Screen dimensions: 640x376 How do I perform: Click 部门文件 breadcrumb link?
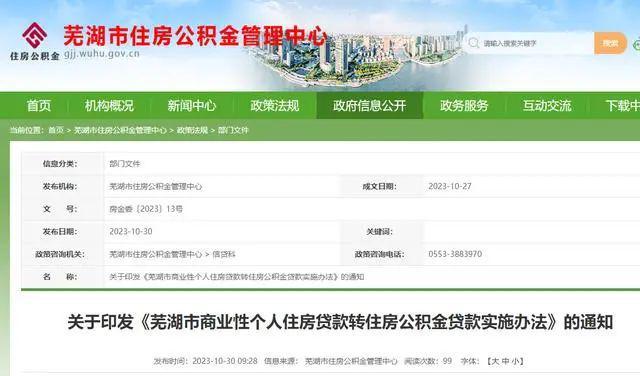[233, 130]
